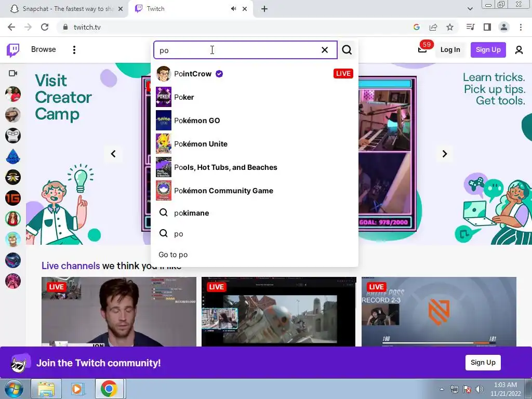532x399 pixels.
Task: Click Sign Up in the bottom community banner
Action: coord(483,362)
